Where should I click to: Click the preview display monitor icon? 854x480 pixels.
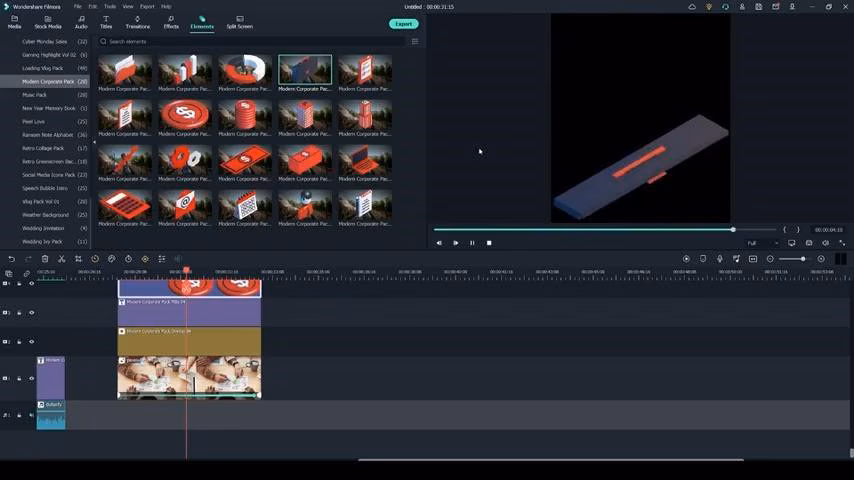(792, 243)
